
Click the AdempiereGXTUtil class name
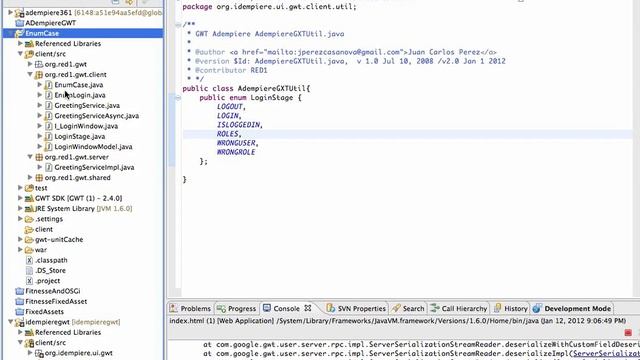271,89
